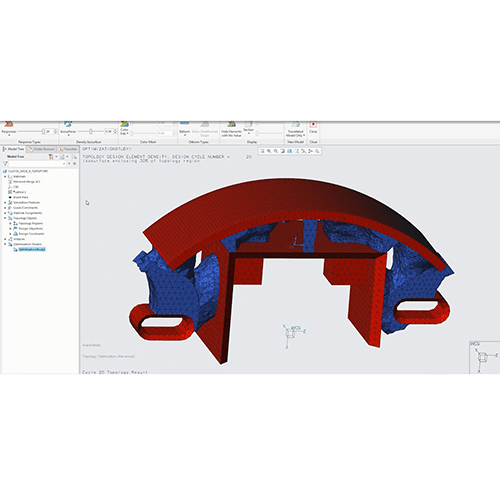The image size is (500, 491).
Task: Expand the Simulation Features node
Action: tap(5, 202)
